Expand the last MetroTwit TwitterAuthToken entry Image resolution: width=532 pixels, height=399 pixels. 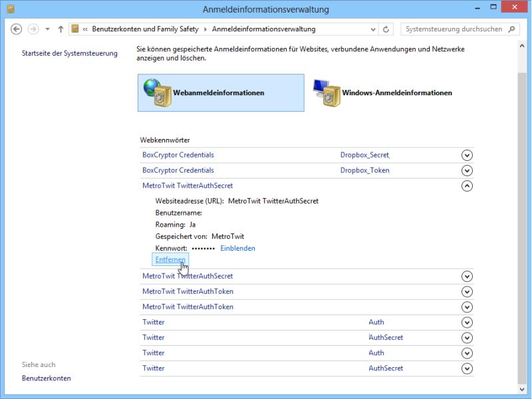tap(467, 307)
